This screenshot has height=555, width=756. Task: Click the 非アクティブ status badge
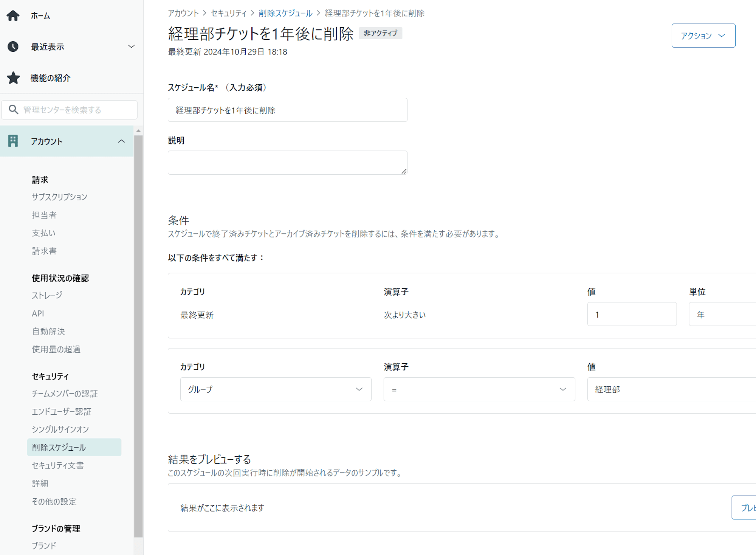pyautogui.click(x=380, y=33)
